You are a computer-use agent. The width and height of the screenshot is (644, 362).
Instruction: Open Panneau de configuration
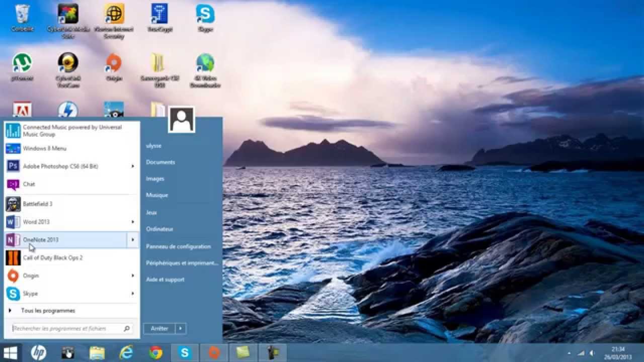pyautogui.click(x=178, y=246)
